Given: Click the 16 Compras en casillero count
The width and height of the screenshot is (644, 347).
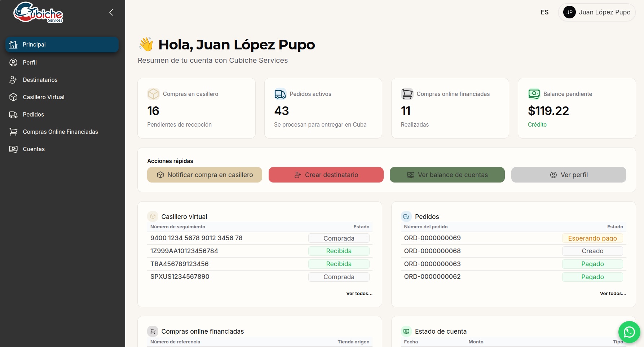Looking at the screenshot, I should [x=153, y=111].
